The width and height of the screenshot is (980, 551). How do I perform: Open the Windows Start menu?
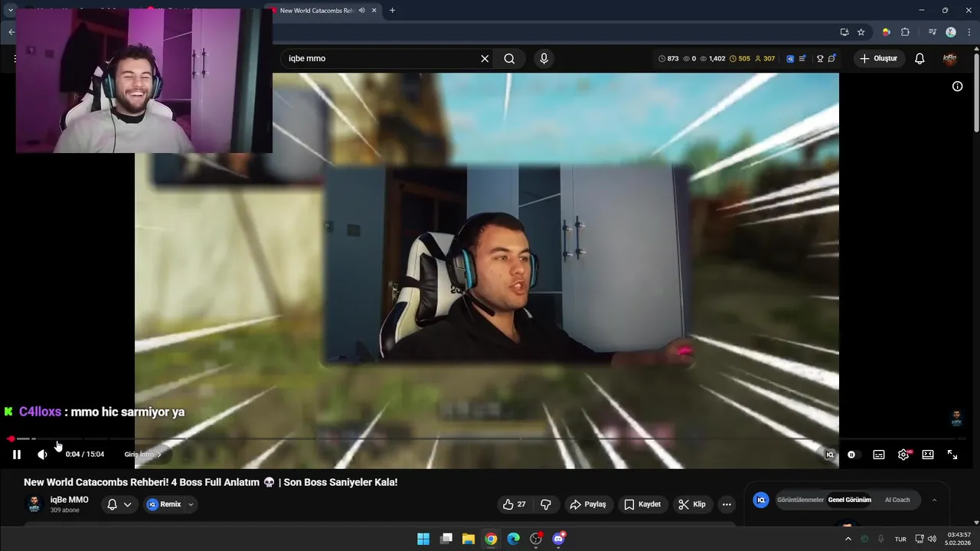423,539
